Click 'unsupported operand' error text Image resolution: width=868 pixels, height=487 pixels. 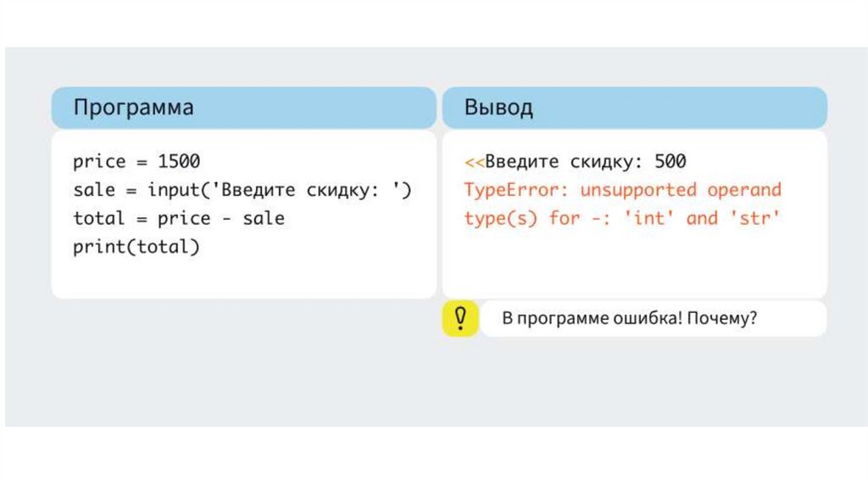point(681,190)
